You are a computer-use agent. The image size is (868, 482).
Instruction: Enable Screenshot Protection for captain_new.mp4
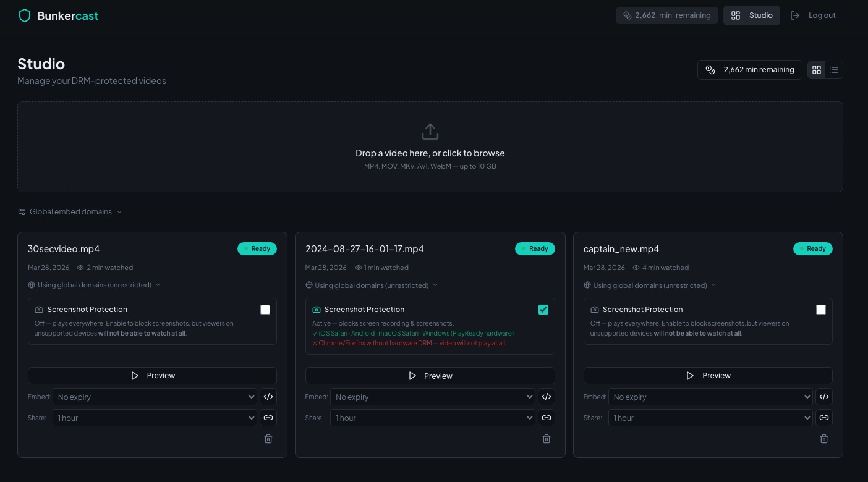(x=821, y=310)
